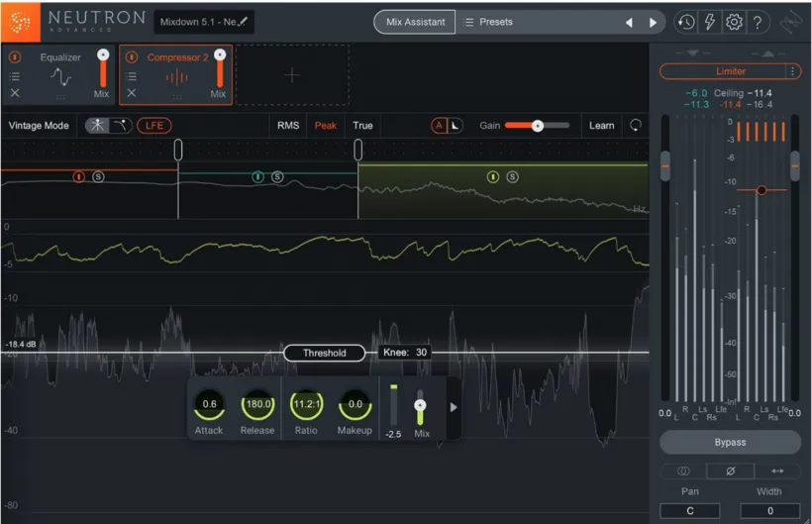
Task: Open Limiter options three-dot menu
Action: coord(793,71)
